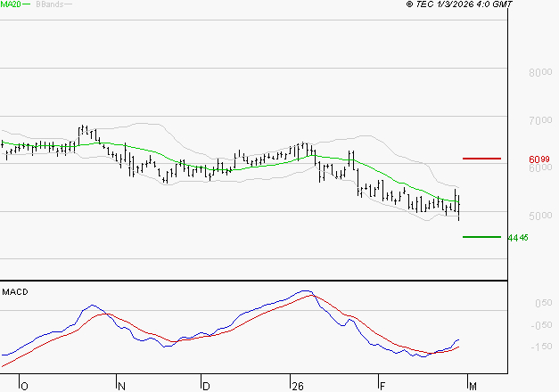Click the D month label on time axis
The height and width of the screenshot is (392, 559).
(x=206, y=387)
